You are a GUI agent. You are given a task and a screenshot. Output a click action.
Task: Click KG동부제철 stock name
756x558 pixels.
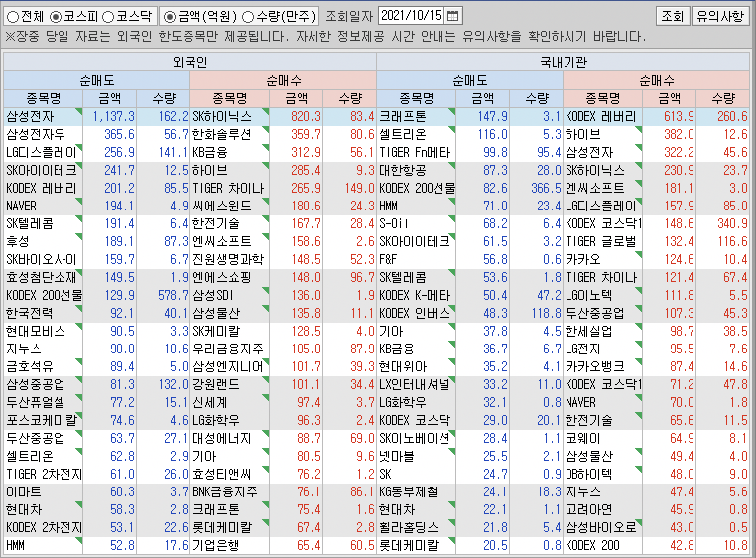click(409, 492)
